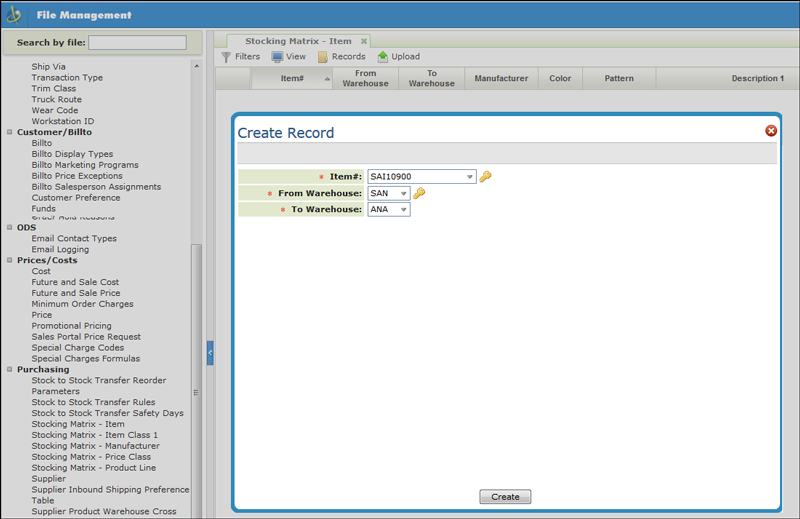
Task: Sort by the Item# column header
Action: (x=292, y=78)
